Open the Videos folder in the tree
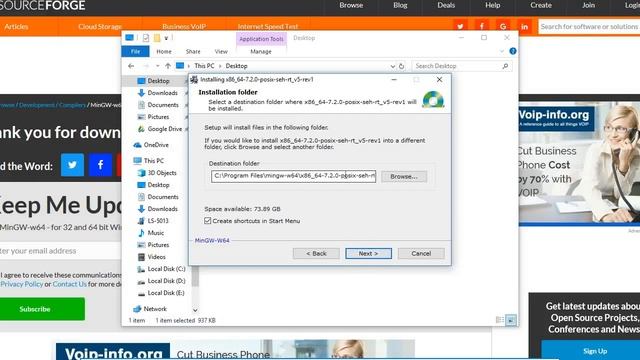This screenshot has width=640, height=360. point(156,257)
